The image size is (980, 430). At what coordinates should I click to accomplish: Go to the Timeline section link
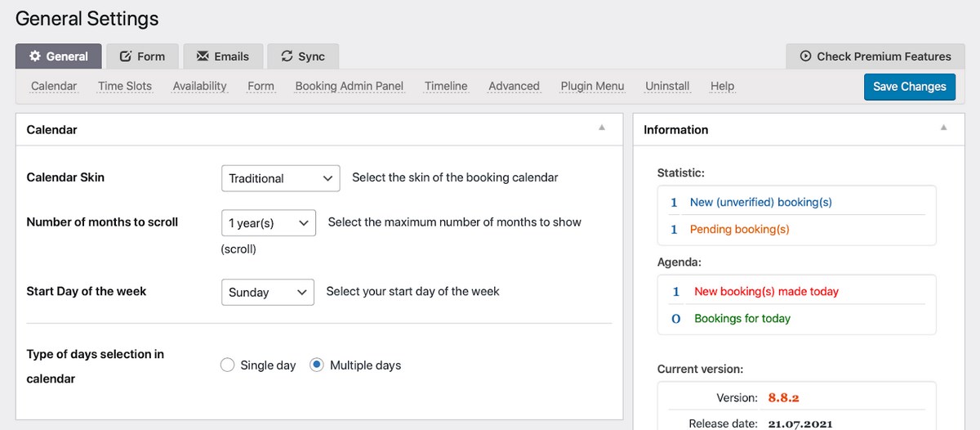[446, 86]
